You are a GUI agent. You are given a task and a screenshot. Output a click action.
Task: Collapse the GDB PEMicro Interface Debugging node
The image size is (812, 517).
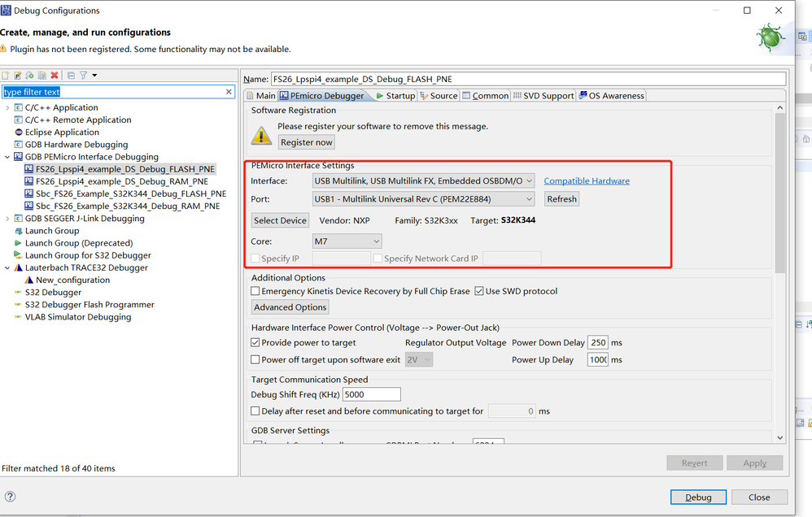click(x=7, y=157)
